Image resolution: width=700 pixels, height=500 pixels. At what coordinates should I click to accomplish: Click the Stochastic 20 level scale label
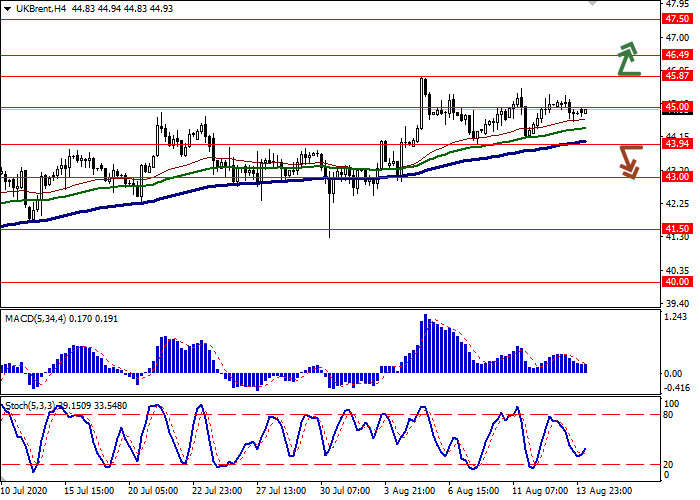pyautogui.click(x=668, y=465)
